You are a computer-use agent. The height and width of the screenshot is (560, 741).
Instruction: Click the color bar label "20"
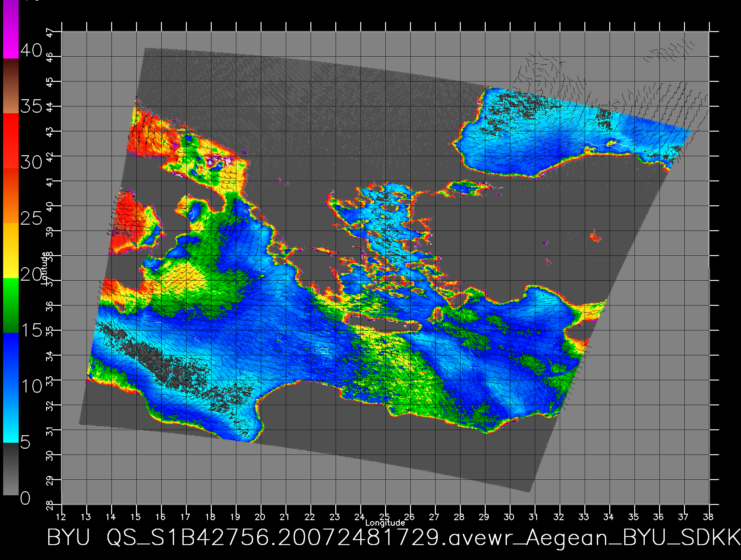pyautogui.click(x=31, y=274)
